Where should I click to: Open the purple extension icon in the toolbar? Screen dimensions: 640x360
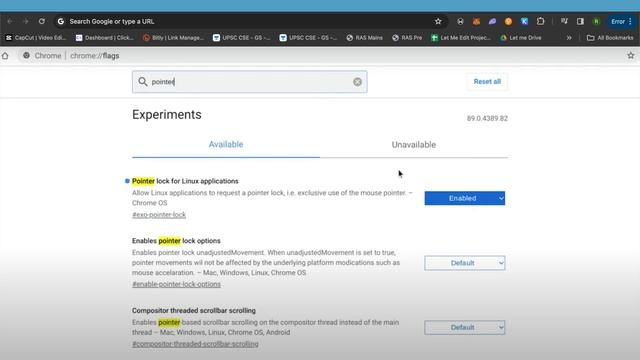pos(492,21)
